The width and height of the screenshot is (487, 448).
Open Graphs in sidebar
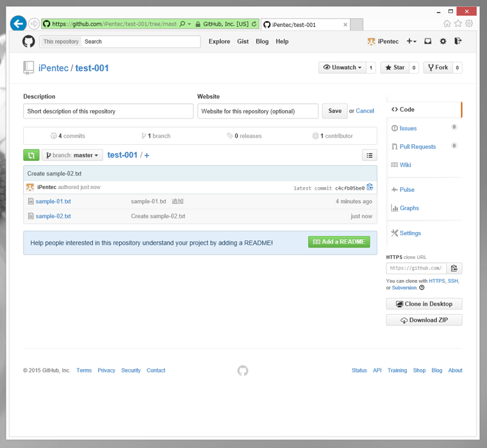click(409, 208)
